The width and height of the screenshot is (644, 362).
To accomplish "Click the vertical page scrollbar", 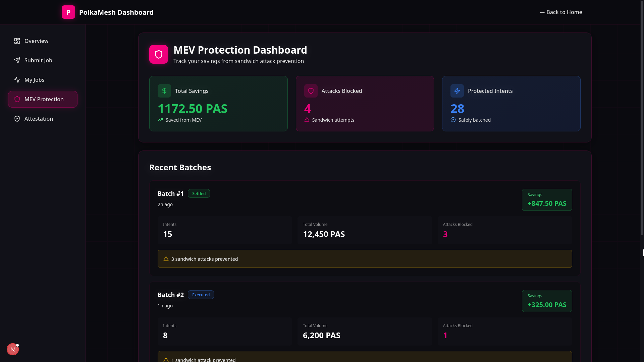I will (642, 117).
